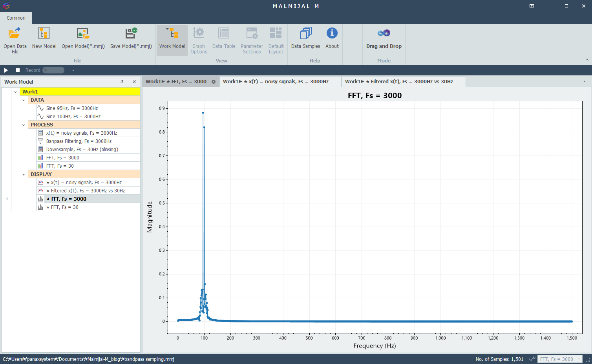
Task: Toggle the Work Model view button
Action: click(172, 40)
